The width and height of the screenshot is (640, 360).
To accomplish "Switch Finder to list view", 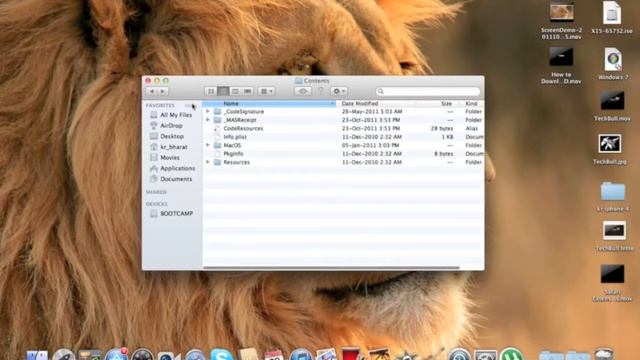I will [223, 91].
